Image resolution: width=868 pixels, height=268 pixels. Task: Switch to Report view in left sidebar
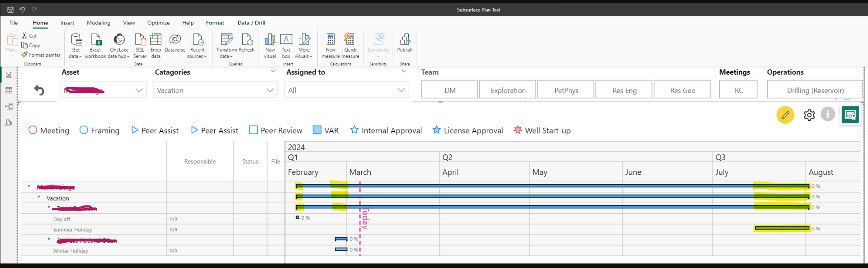[9, 75]
